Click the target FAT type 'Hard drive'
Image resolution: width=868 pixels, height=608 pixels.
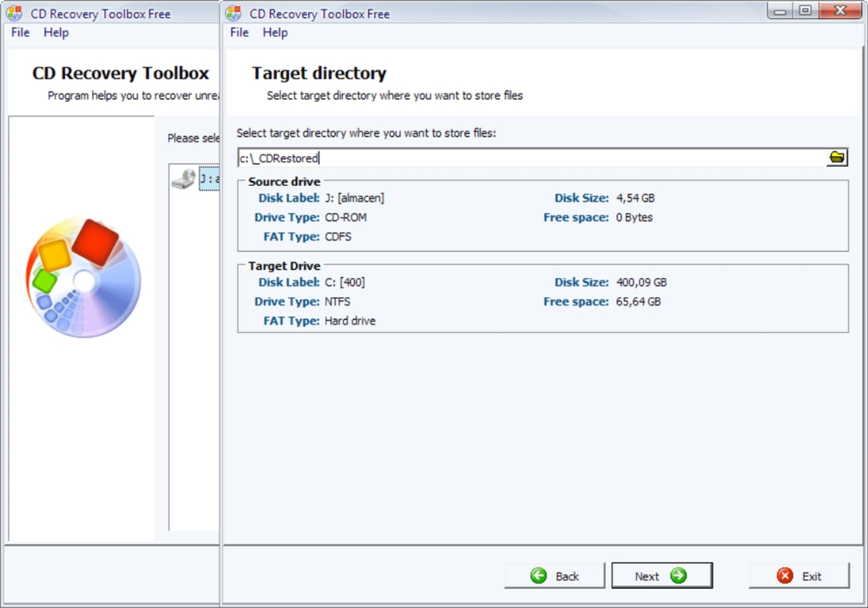[350, 321]
